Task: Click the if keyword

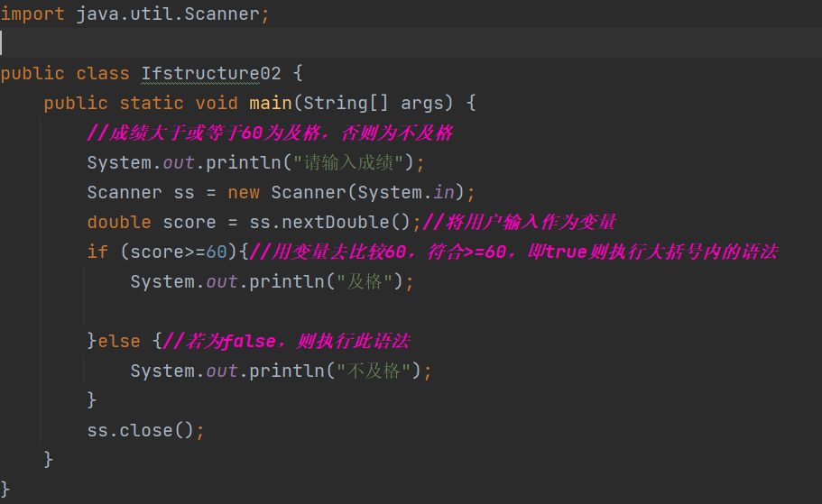Action: click(97, 252)
